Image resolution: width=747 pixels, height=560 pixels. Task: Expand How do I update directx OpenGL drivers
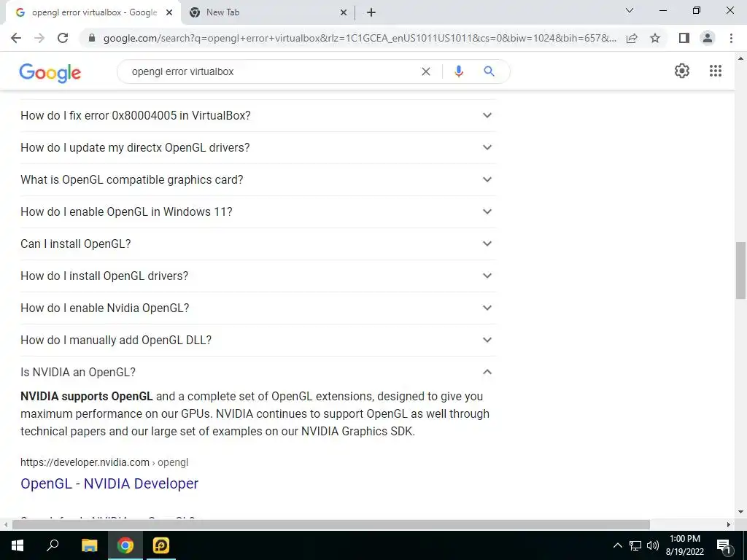(x=258, y=147)
